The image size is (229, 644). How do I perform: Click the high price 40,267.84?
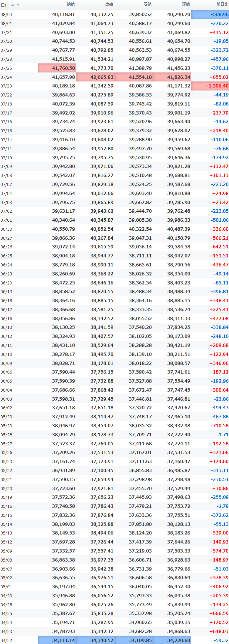[102, 238]
